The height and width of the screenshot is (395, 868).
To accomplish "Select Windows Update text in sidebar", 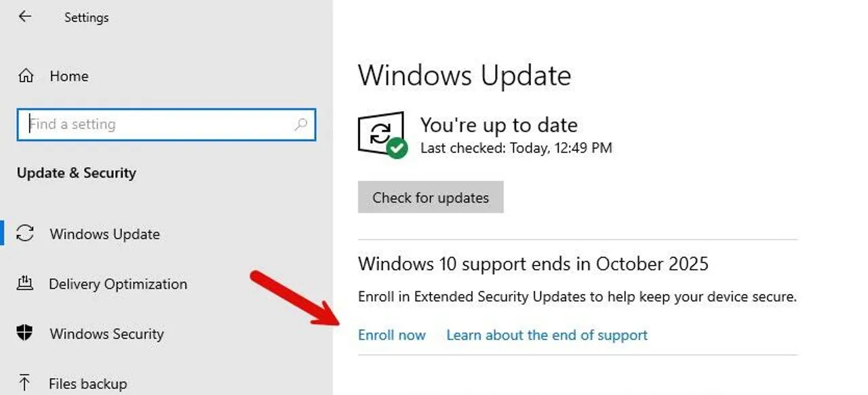I will pyautogui.click(x=104, y=234).
